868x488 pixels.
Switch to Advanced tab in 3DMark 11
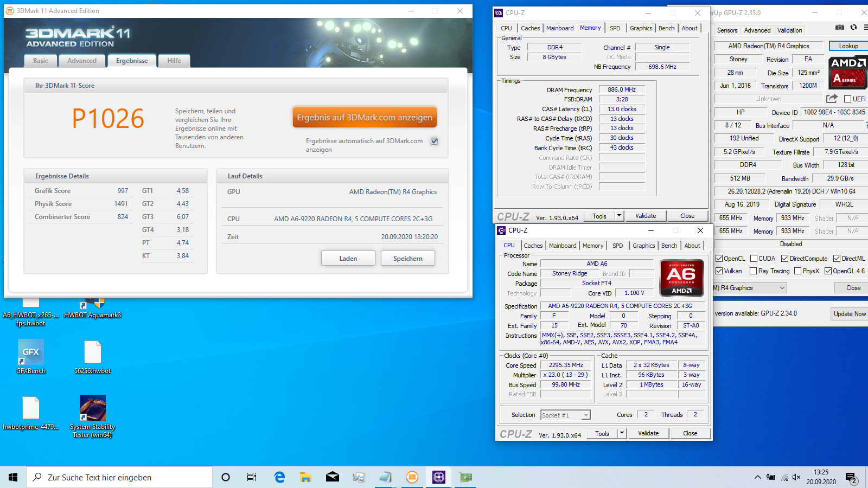[x=82, y=61]
